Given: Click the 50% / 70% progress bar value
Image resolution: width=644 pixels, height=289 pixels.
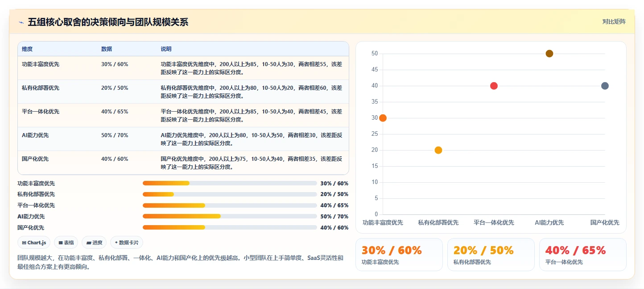Looking at the screenshot, I should [334, 217].
